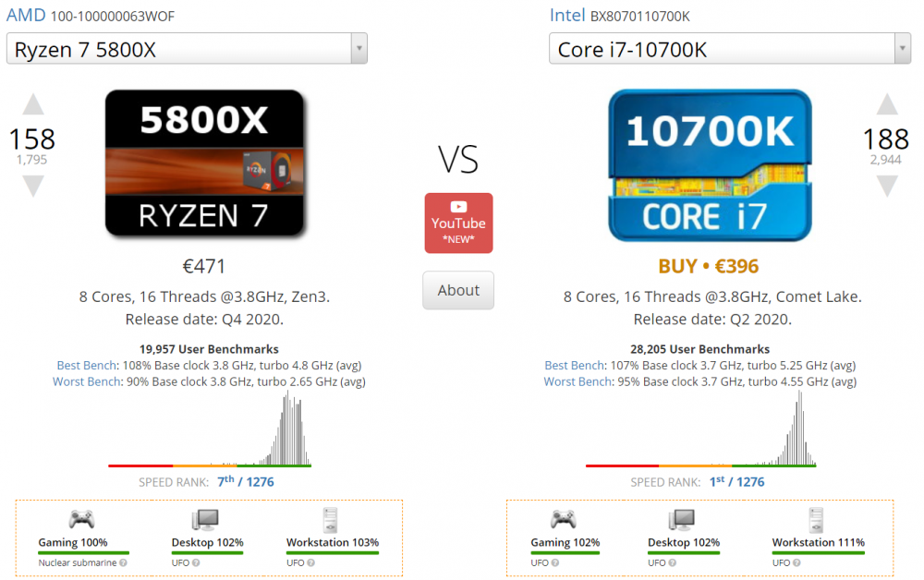
Task: Open the BUY €396 link
Action: (709, 267)
